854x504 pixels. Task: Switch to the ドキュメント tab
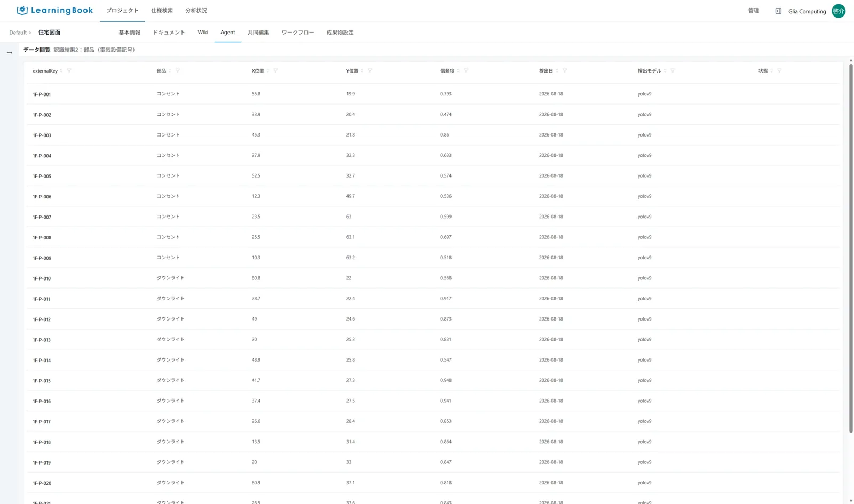click(169, 33)
